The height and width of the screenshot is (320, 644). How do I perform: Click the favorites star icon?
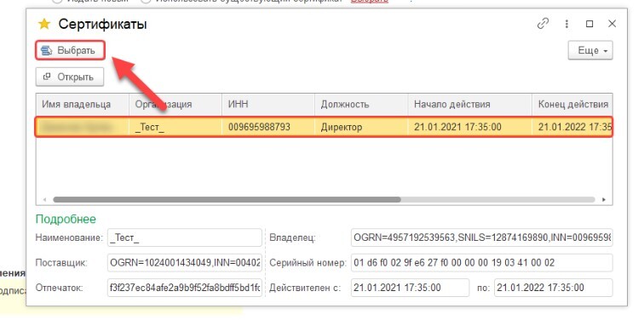[x=44, y=25]
